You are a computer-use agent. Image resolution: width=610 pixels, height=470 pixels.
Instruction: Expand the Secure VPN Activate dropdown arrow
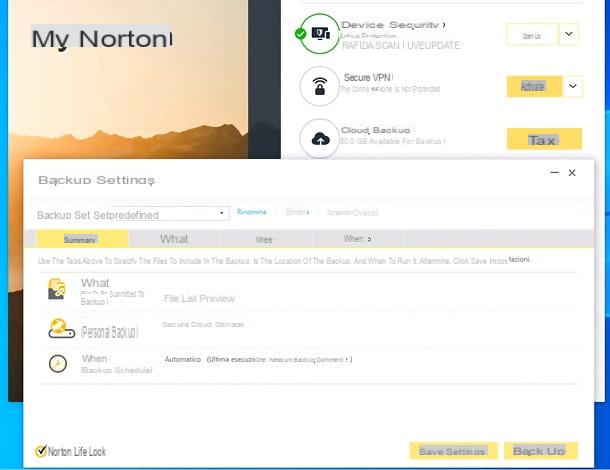click(572, 86)
